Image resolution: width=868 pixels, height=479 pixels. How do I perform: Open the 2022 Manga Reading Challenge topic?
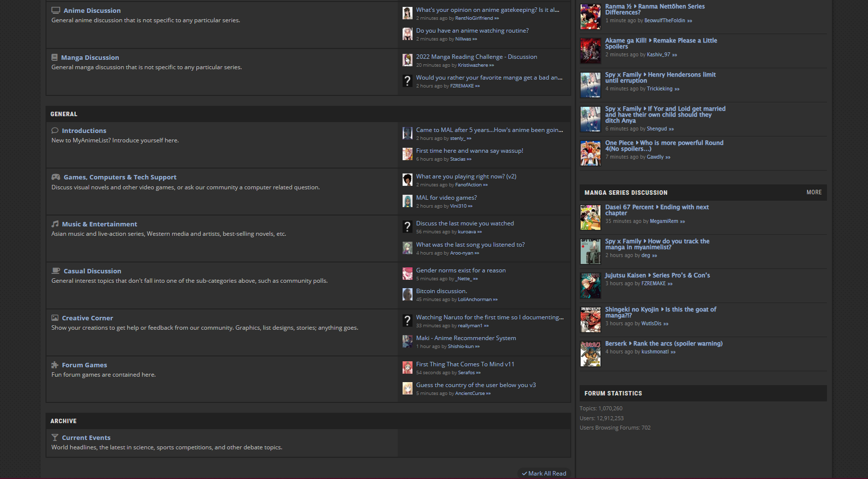point(476,57)
